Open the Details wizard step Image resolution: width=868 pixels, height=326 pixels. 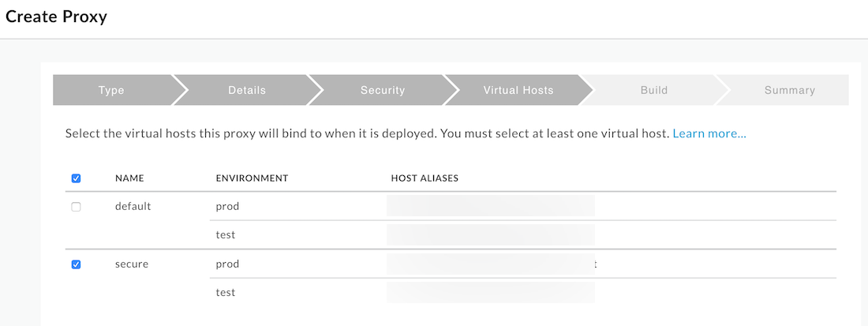247,90
